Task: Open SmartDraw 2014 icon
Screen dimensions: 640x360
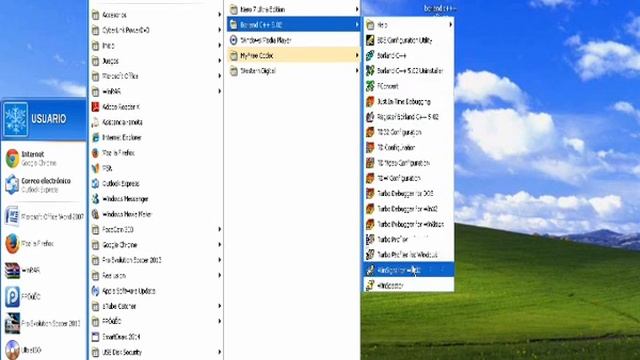Action: (96, 337)
